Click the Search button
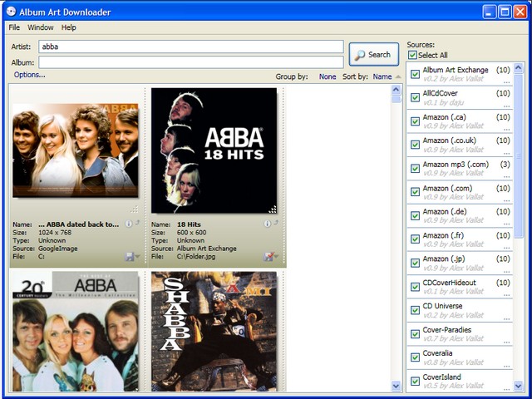 tap(374, 54)
